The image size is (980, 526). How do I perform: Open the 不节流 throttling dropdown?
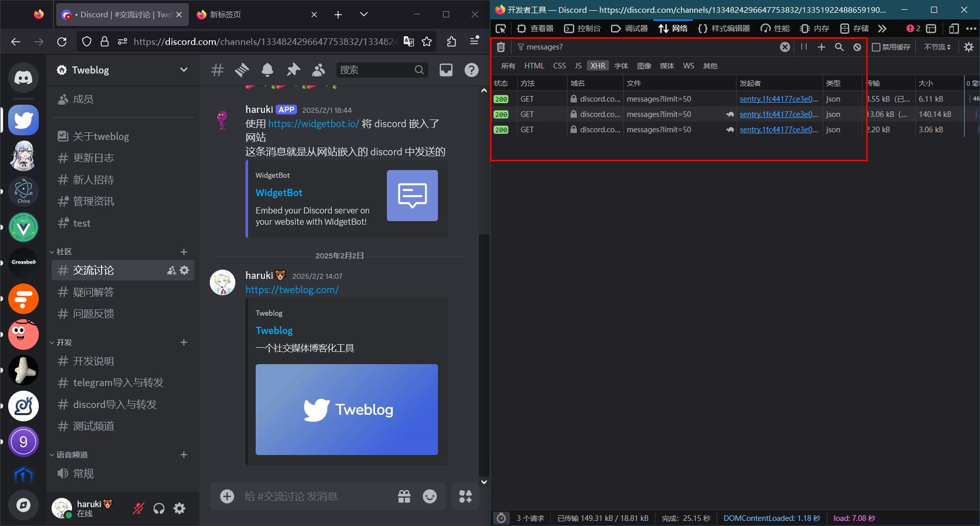(937, 47)
